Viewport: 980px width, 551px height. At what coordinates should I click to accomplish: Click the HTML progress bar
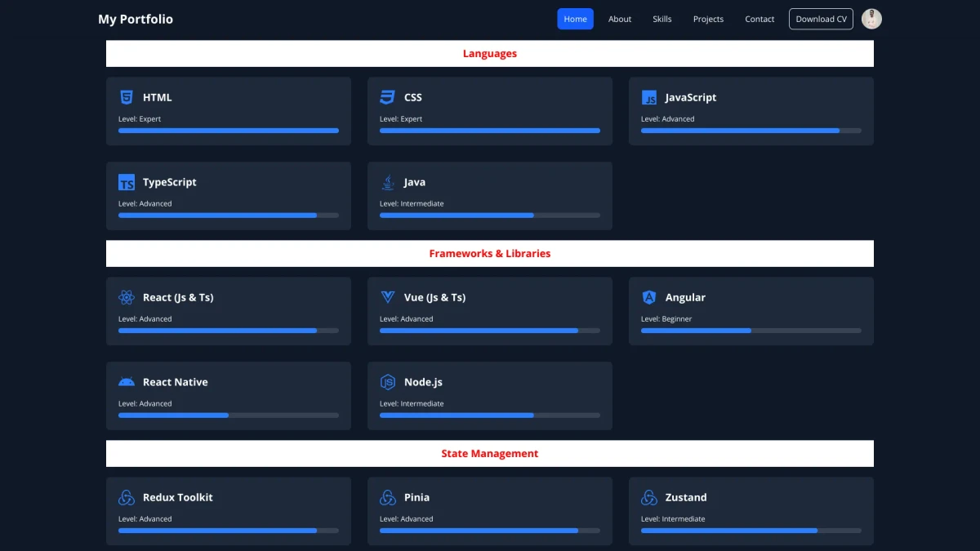[x=229, y=131]
